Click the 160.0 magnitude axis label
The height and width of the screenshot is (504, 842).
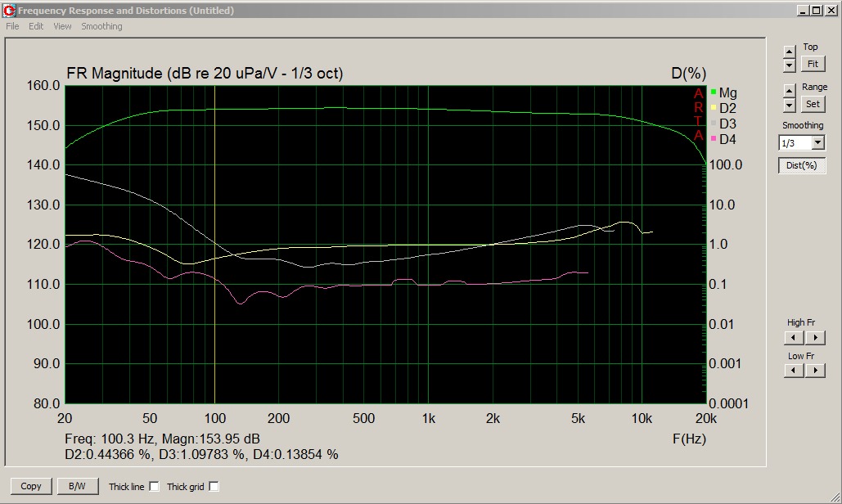coord(43,86)
